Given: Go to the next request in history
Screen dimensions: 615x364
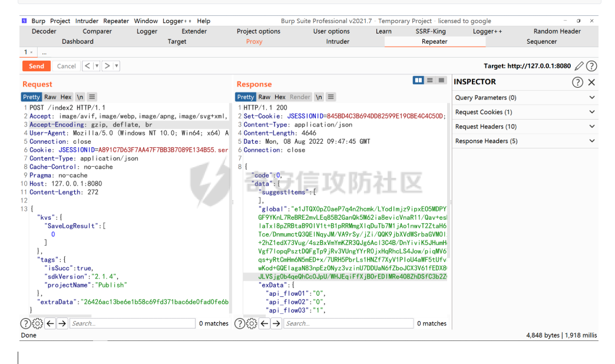Looking at the screenshot, I should coord(107,66).
